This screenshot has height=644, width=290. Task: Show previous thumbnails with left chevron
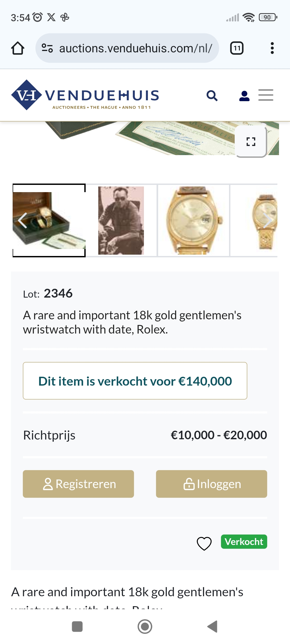point(23,220)
